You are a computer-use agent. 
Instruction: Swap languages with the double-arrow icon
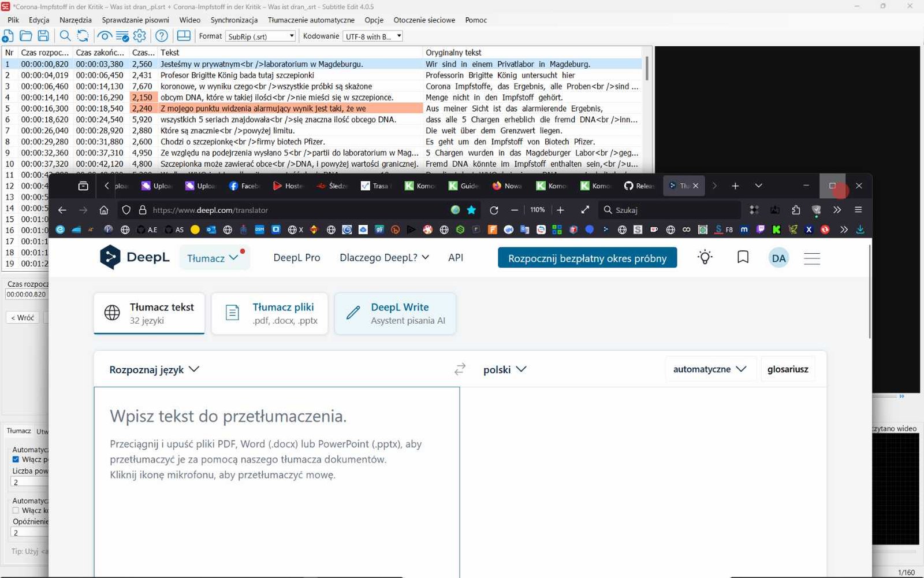pyautogui.click(x=460, y=369)
